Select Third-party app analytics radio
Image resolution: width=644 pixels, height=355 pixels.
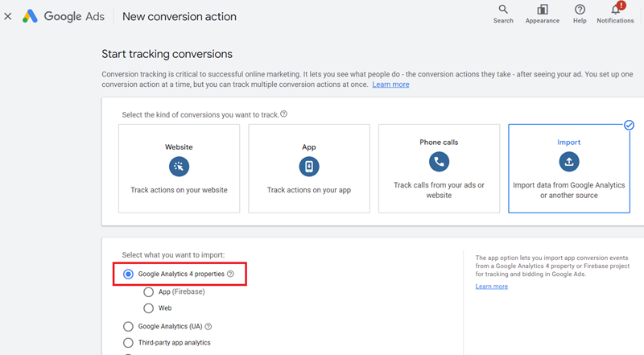click(128, 343)
